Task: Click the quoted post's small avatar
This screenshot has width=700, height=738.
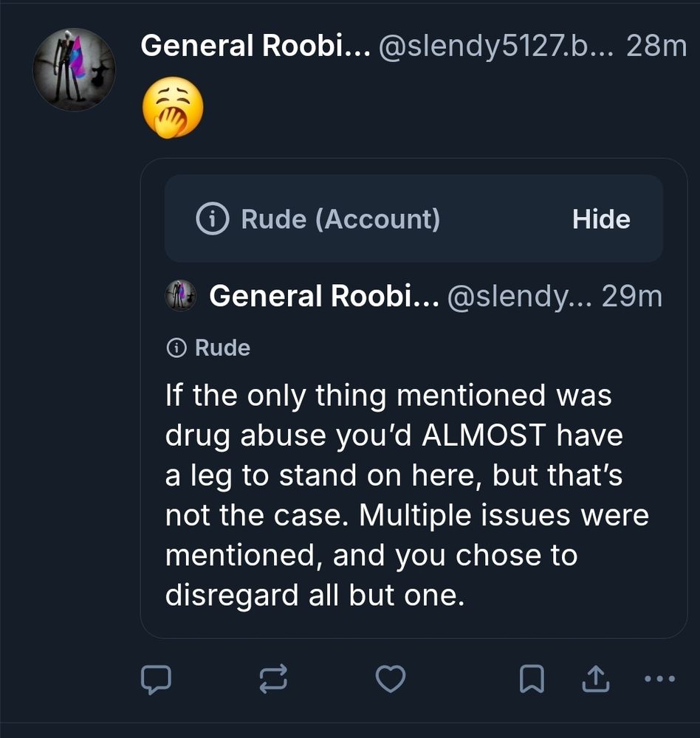Action: click(x=179, y=296)
